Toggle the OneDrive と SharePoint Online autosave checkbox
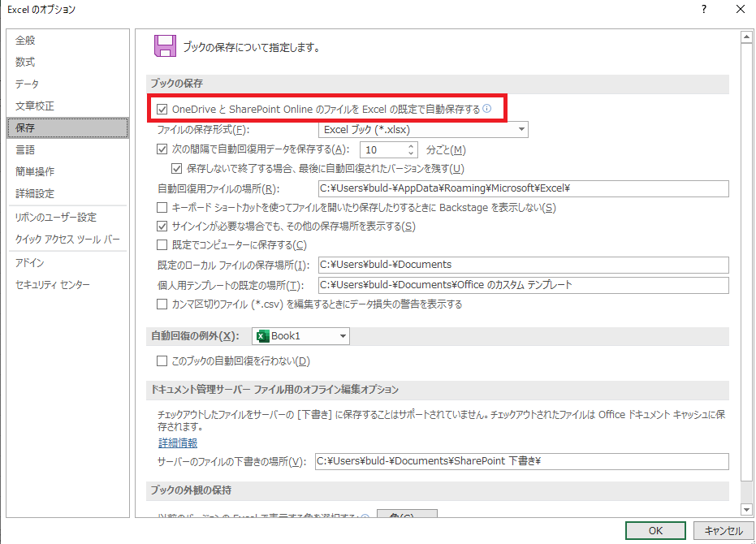This screenshot has width=756, height=544. 162,109
